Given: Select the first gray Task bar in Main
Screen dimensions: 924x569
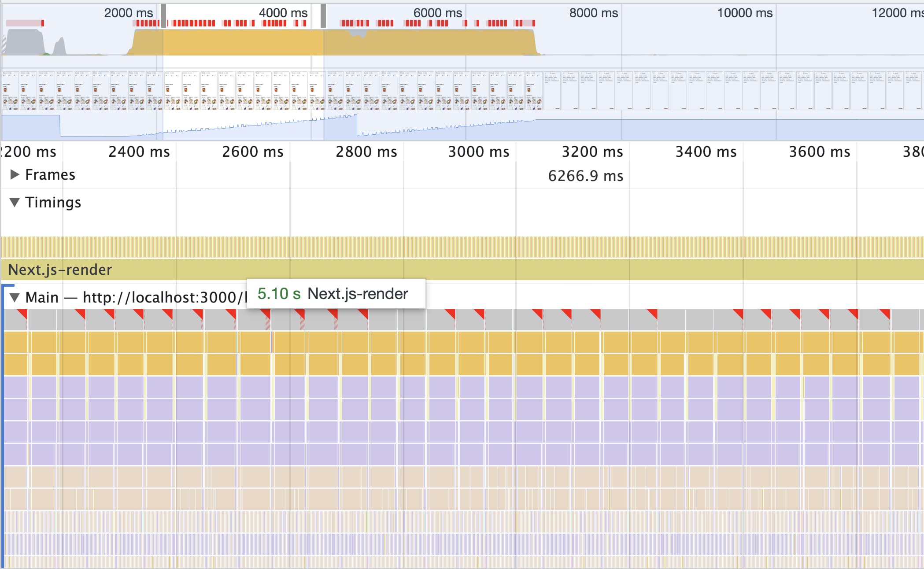Looking at the screenshot, I should click(13, 322).
